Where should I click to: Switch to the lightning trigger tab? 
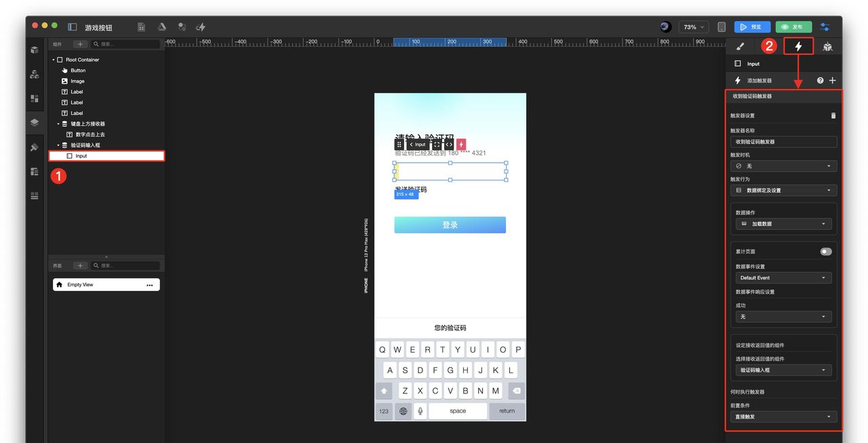(799, 47)
